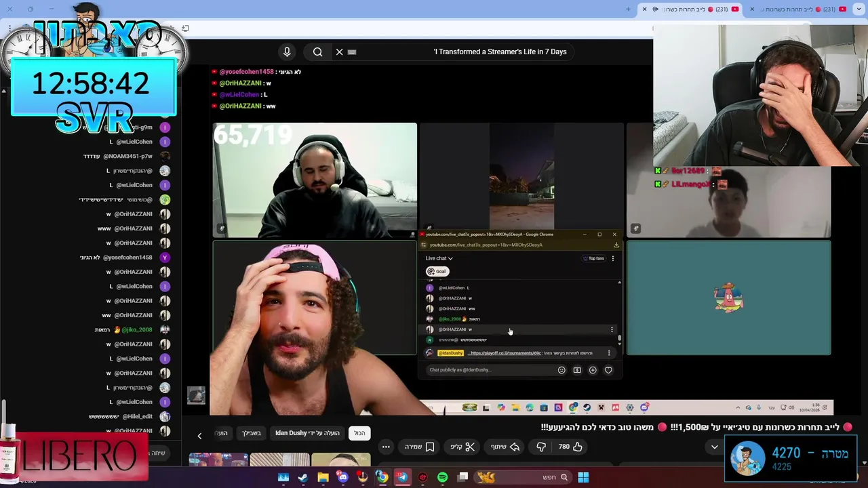Select the 'הועלה על ידי Idan Dushy' chip
This screenshot has height=488, width=868.
(x=307, y=433)
